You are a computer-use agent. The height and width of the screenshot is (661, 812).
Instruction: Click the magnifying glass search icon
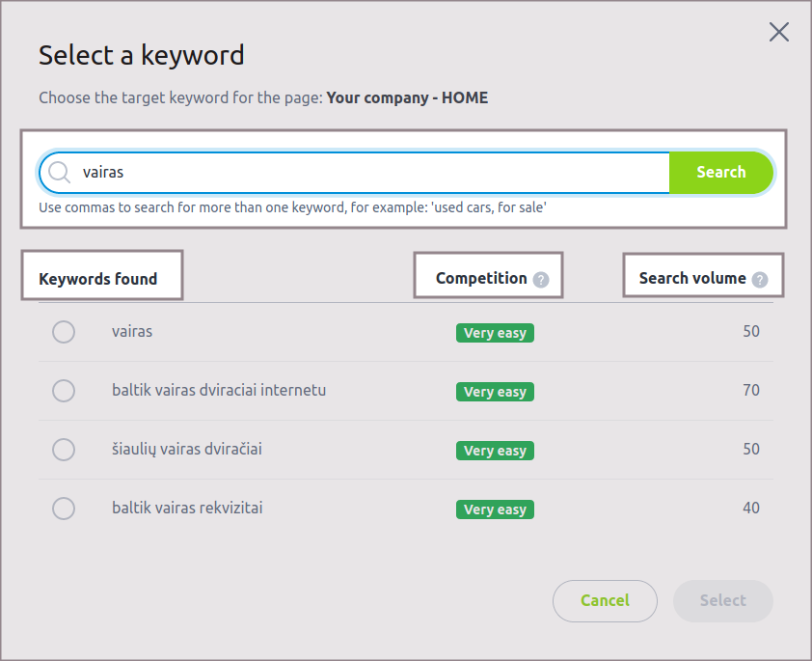(x=60, y=173)
